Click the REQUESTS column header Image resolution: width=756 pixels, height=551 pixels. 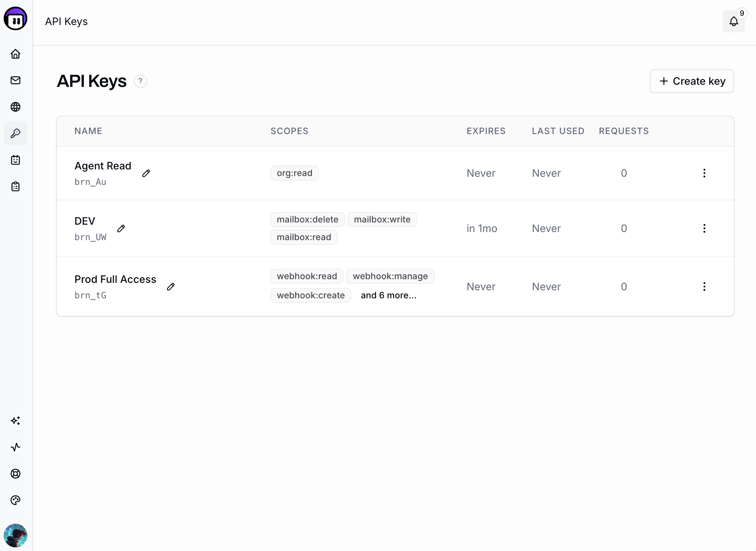click(624, 131)
